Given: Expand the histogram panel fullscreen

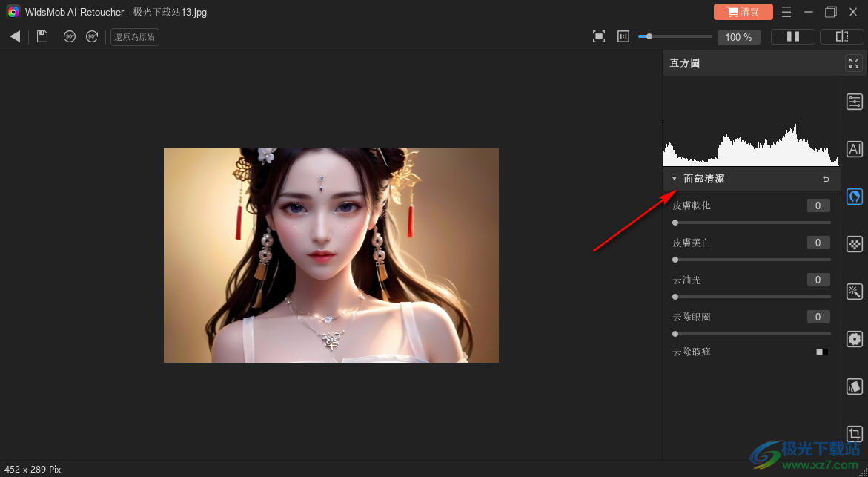Looking at the screenshot, I should coord(854,63).
